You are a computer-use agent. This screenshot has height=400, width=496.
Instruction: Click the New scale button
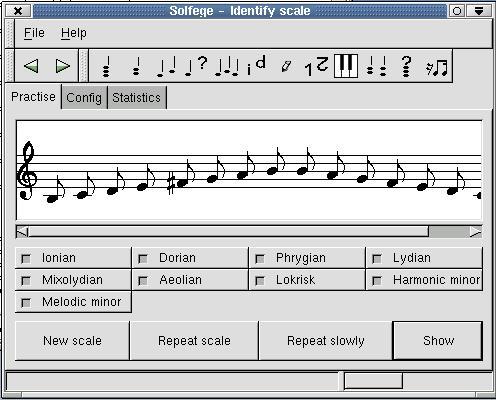point(72,341)
